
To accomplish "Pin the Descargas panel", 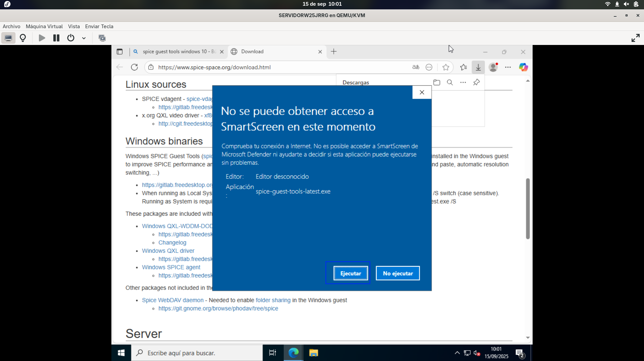I will (x=476, y=83).
